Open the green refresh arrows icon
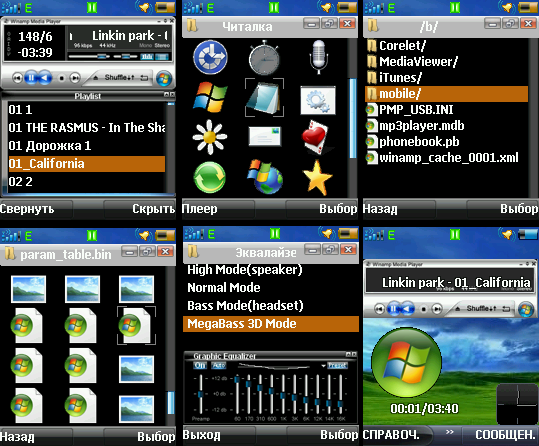The width and height of the screenshot is (539, 446). coord(210,177)
